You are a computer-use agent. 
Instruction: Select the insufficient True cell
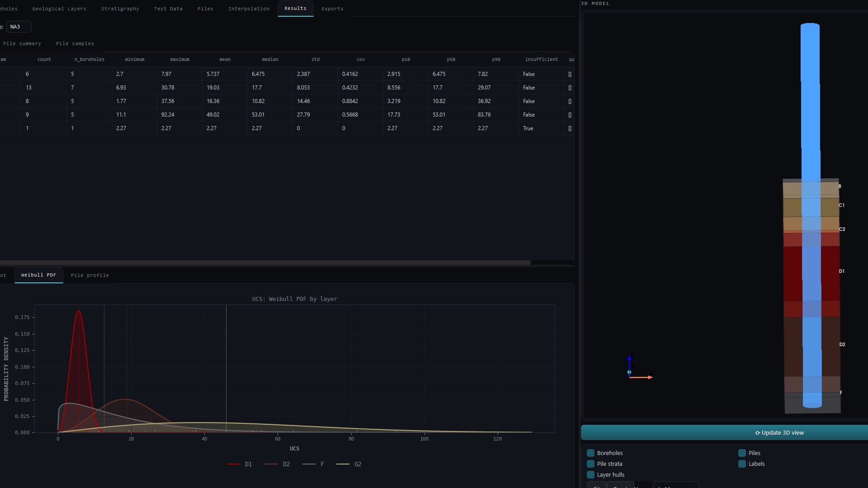pyautogui.click(x=542, y=128)
